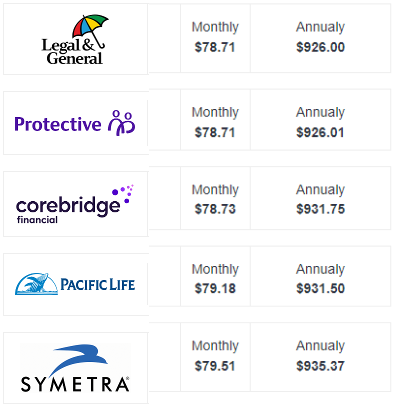Choose the Pacific Life whale logo

pyautogui.click(x=75, y=284)
